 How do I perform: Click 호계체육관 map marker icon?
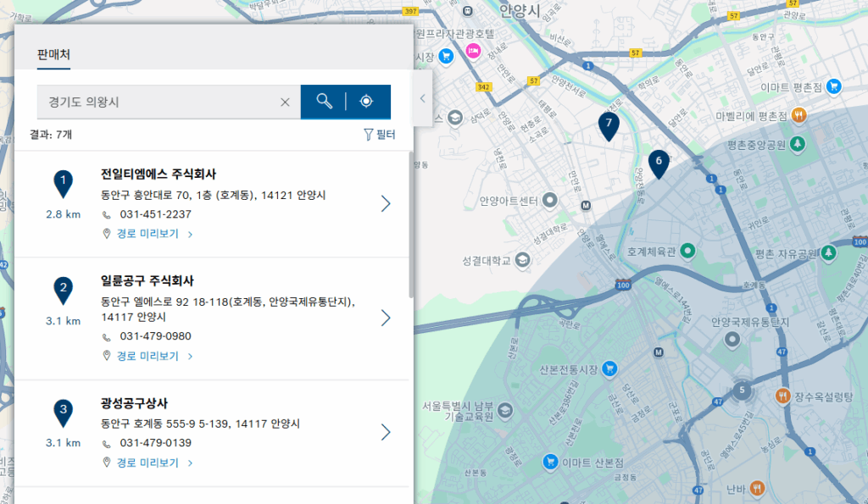pyautogui.click(x=687, y=251)
